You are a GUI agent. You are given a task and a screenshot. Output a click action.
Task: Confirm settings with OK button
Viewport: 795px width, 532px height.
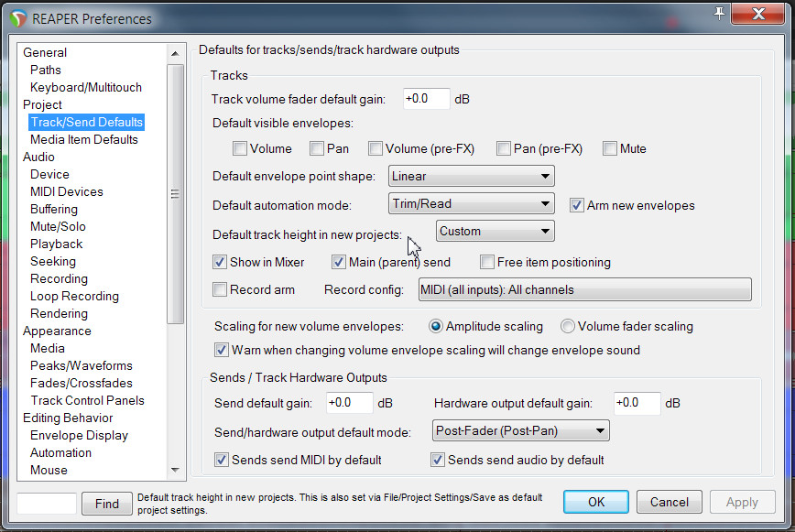click(596, 502)
